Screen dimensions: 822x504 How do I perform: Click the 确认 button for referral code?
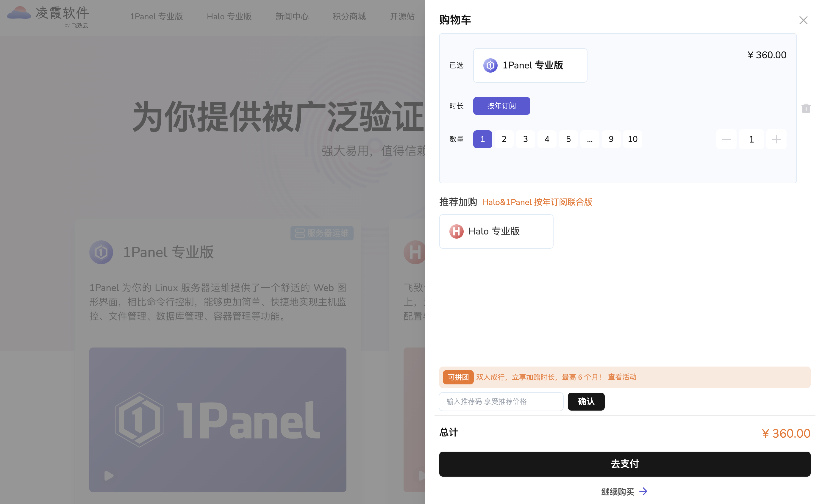pyautogui.click(x=586, y=402)
